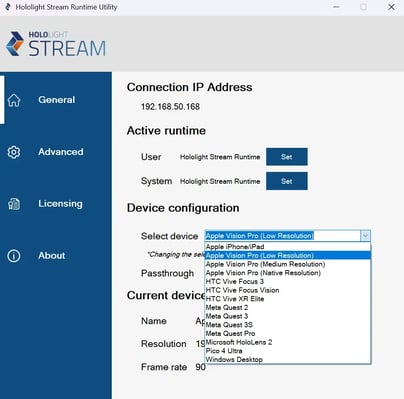This screenshot has height=399, width=404.
Task: Click the Hololight Stream logo in header
Action: (x=56, y=44)
